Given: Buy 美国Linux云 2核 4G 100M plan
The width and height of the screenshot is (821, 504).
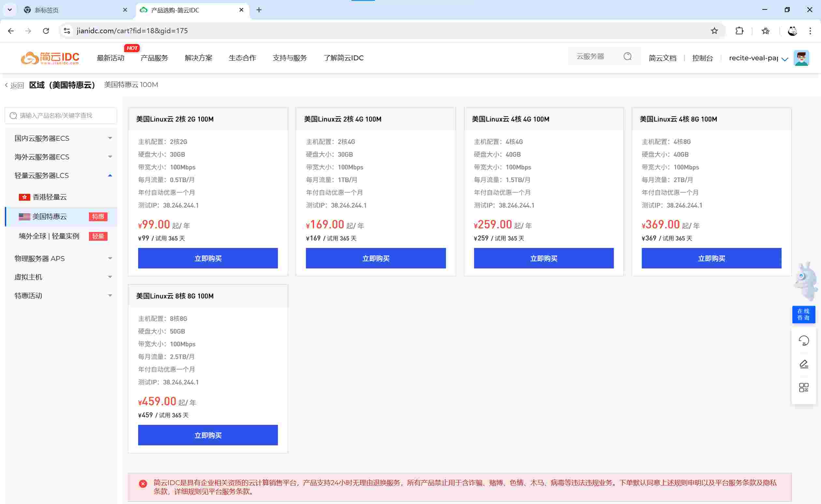Looking at the screenshot, I should click(x=376, y=258).
